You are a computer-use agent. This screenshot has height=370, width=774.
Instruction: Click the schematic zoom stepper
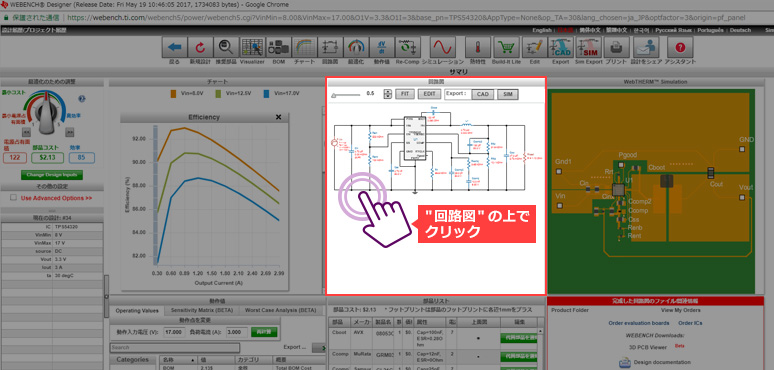tap(387, 94)
